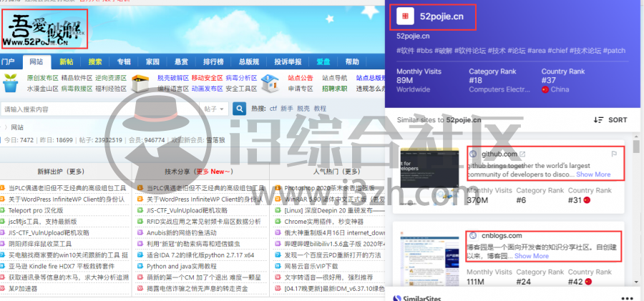Click the SORT button for similar sites
644x301 pixels.
[x=610, y=120]
